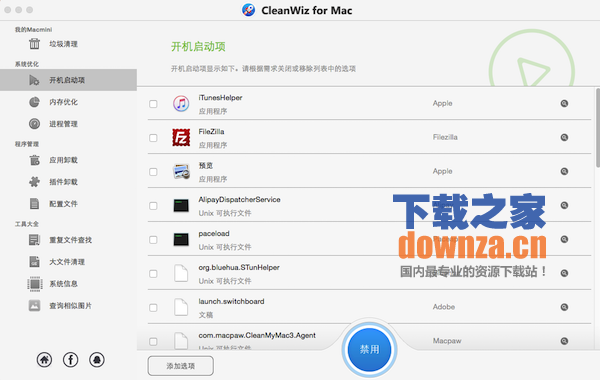Image resolution: width=600 pixels, height=380 pixels.
Task: Click the paceload entry name
Action: click(214, 233)
